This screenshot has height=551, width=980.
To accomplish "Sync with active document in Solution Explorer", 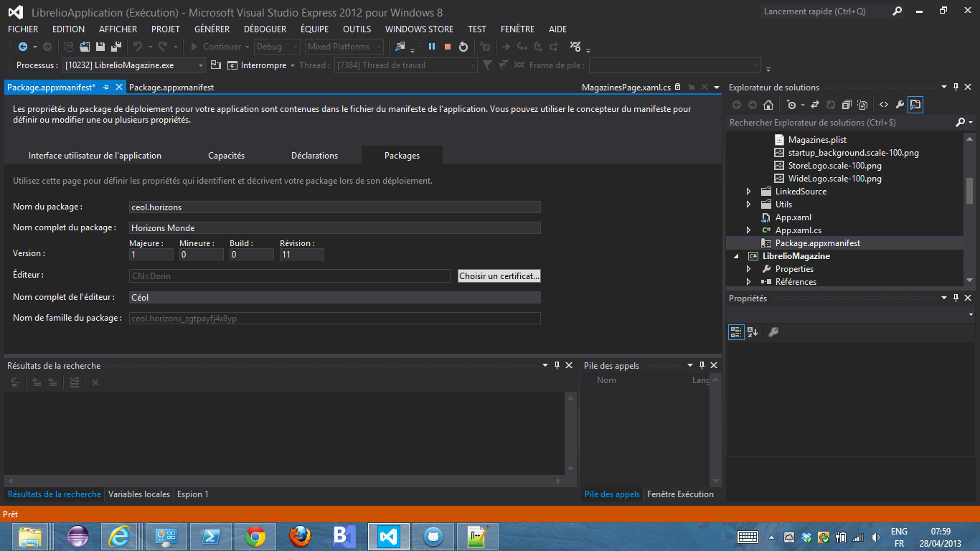I will pyautogui.click(x=815, y=105).
